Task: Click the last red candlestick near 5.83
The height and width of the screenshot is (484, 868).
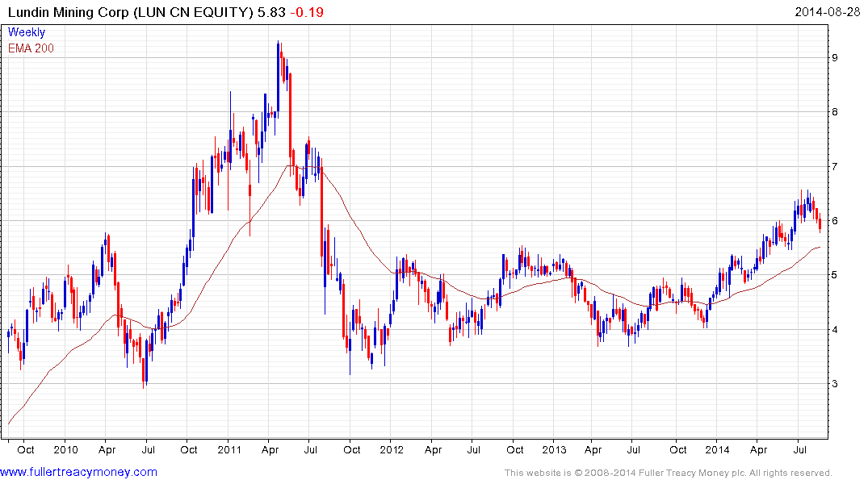Action: 820,223
